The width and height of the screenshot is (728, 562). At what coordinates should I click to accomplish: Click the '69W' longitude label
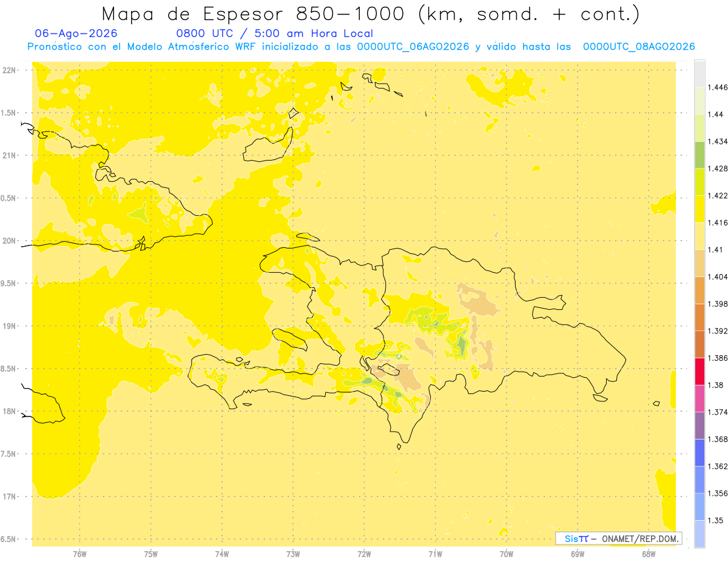tap(578, 554)
